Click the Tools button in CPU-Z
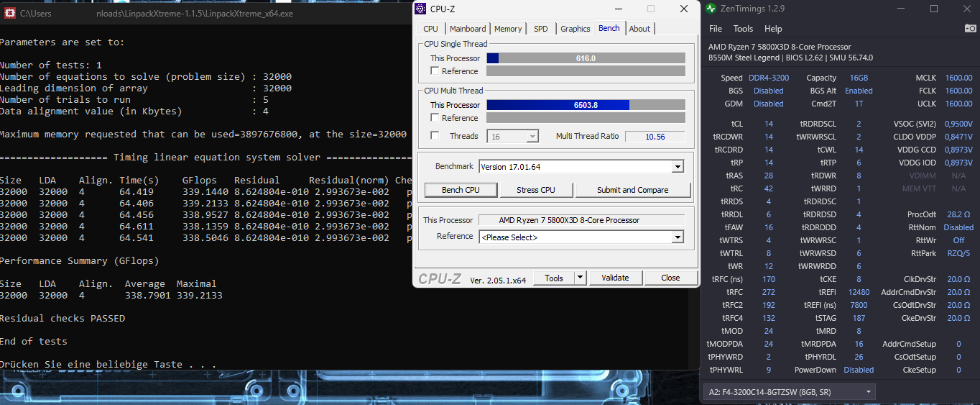980x405 pixels. click(x=554, y=278)
